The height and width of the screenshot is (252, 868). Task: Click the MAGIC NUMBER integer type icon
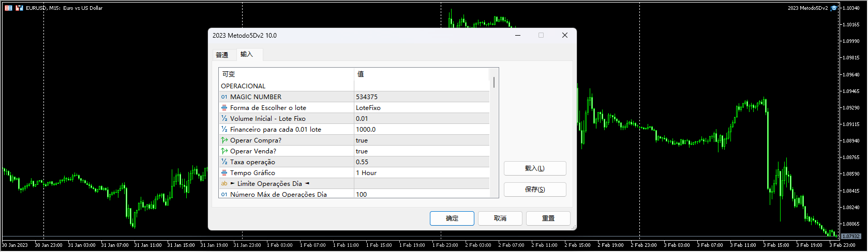click(224, 97)
